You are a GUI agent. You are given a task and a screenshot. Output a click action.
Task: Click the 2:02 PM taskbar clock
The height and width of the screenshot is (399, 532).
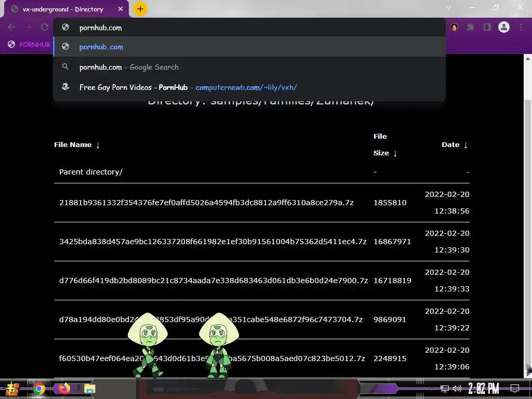[x=484, y=389]
